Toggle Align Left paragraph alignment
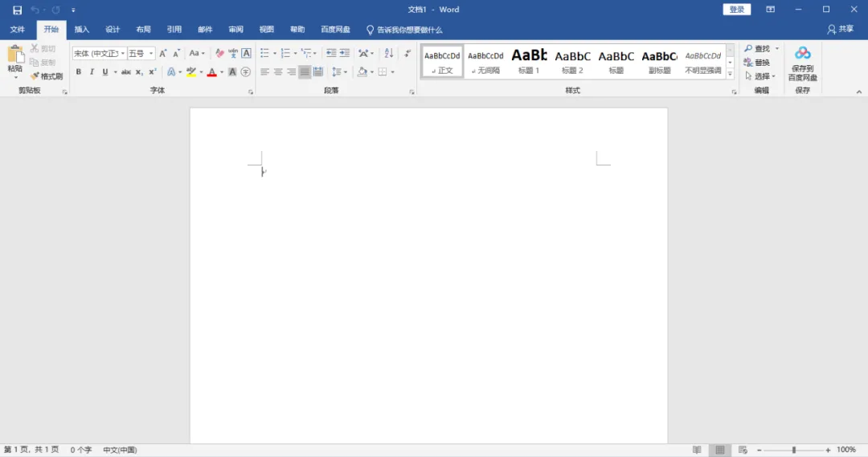 [264, 72]
